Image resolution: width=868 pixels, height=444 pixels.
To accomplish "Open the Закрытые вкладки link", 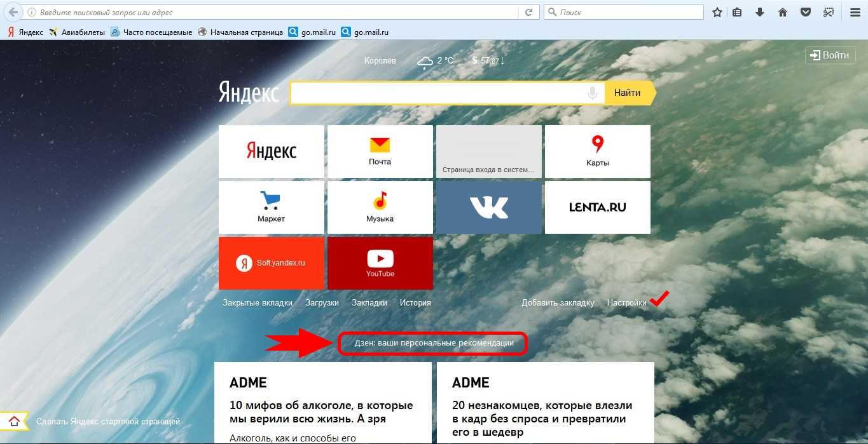I will click(x=258, y=303).
